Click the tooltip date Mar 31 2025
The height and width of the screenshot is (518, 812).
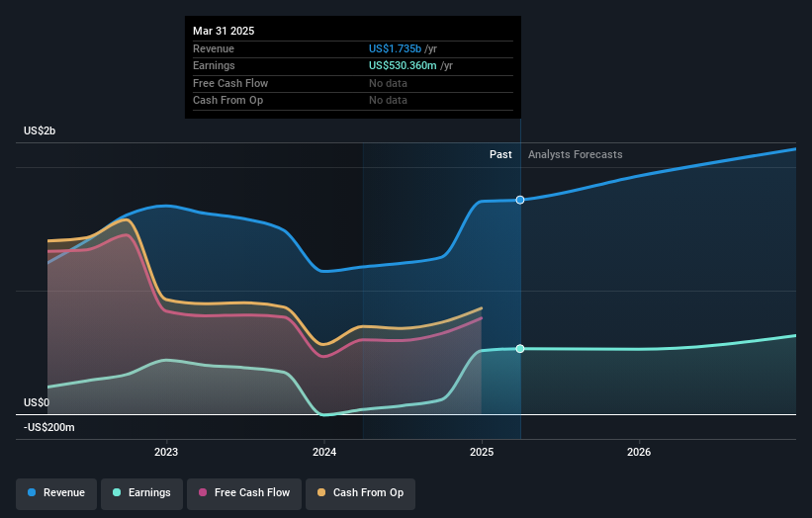tap(224, 31)
